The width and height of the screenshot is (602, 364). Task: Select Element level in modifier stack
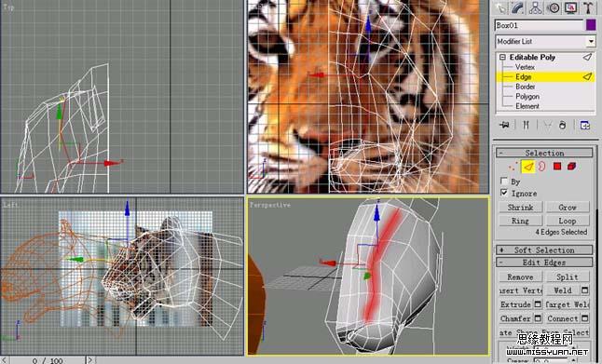527,106
